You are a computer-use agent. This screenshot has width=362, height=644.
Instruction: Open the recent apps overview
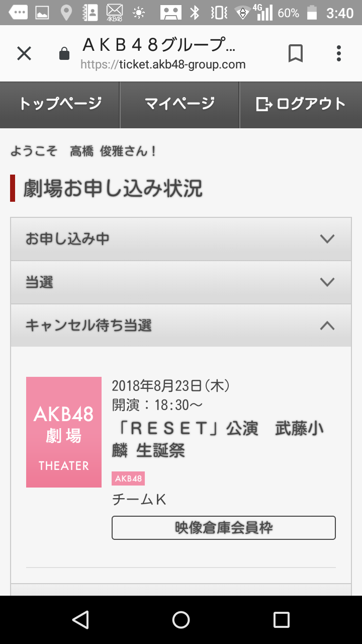pos(281,620)
